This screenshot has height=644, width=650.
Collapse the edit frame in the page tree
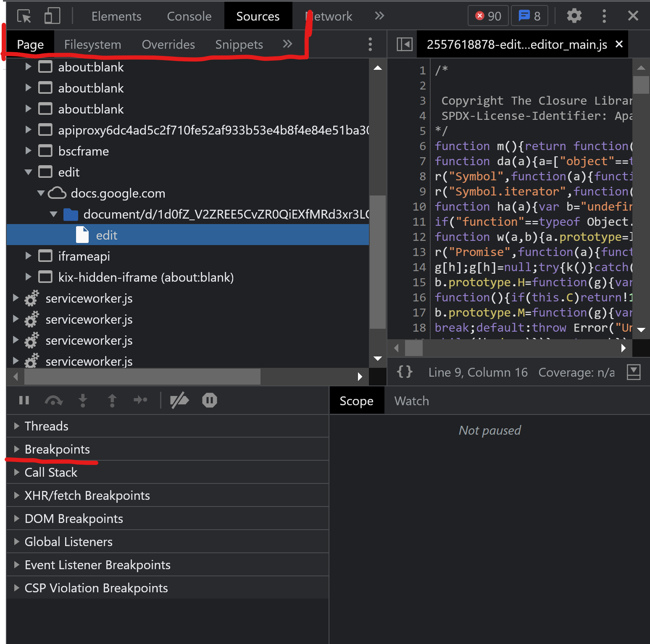click(28, 172)
